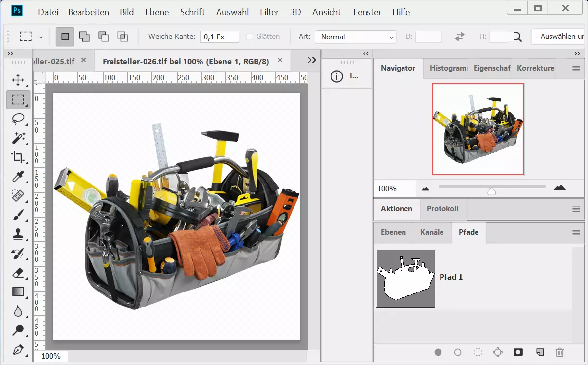The image size is (588, 365).
Task: Open the Filter menu
Action: click(269, 12)
